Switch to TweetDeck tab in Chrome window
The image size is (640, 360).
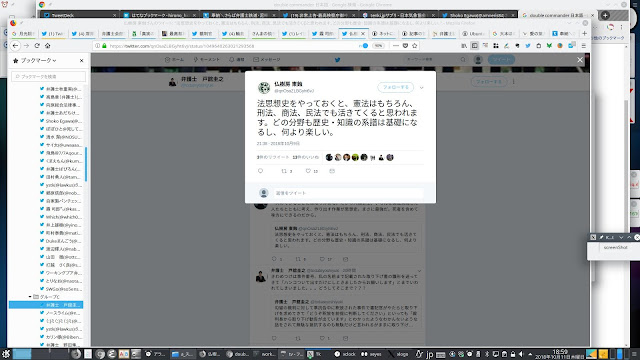point(79,15)
